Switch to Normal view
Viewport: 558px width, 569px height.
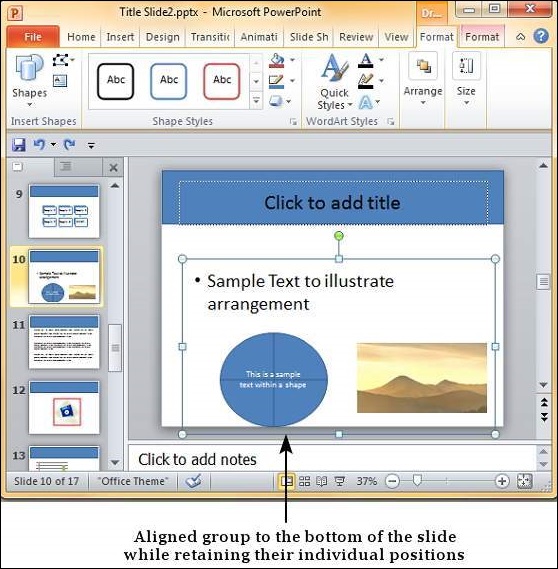tap(286, 482)
